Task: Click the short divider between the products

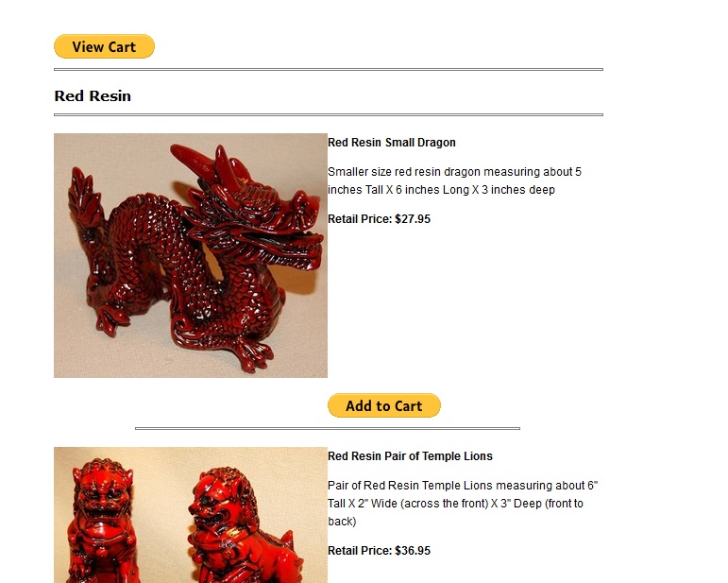Action: tap(328, 428)
